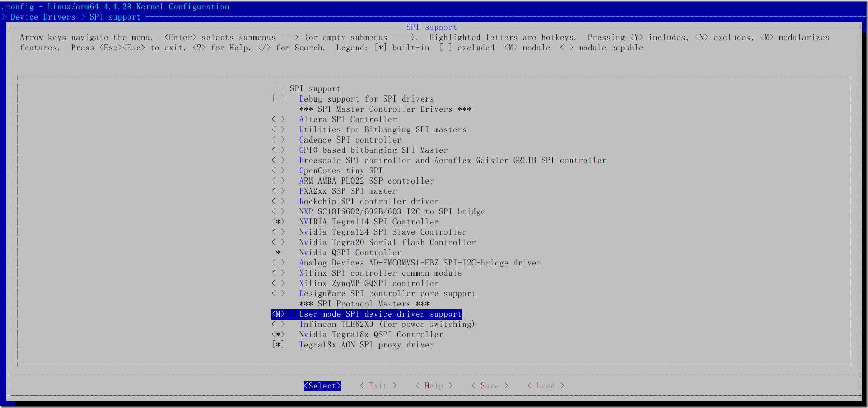The height and width of the screenshot is (408, 868).
Task: Select DesignWare SPI controller core support
Action: point(387,293)
